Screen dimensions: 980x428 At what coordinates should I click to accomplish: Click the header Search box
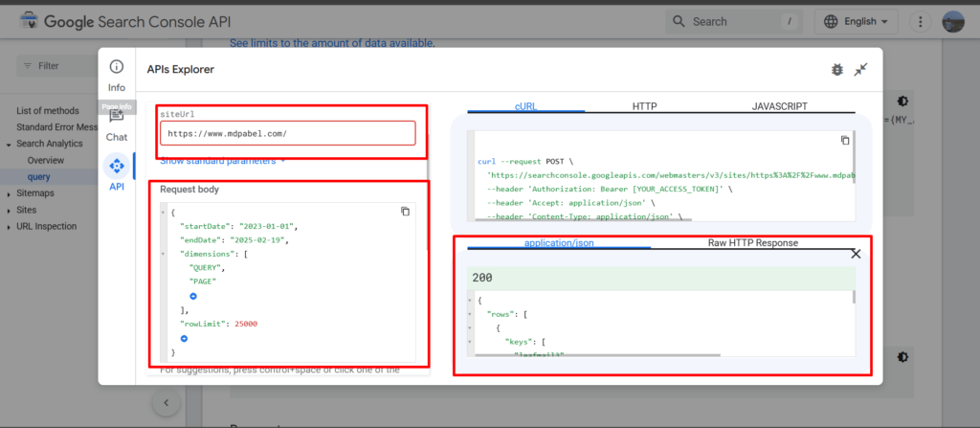(x=736, y=21)
